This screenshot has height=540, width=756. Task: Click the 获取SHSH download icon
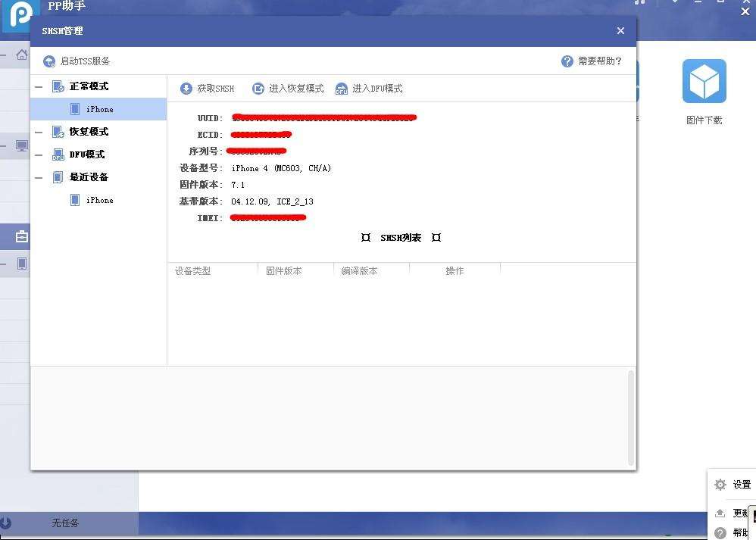pyautogui.click(x=186, y=89)
